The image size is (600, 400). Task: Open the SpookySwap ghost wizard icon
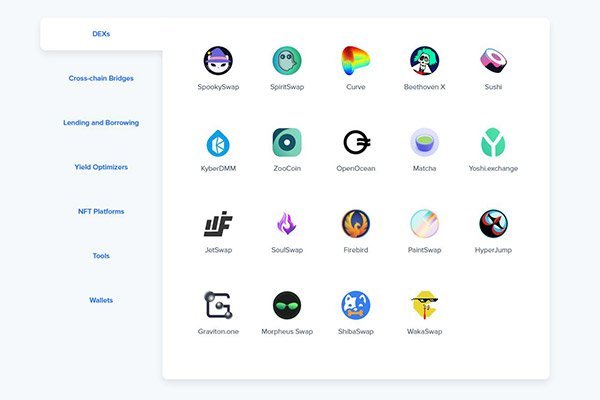pyautogui.click(x=218, y=60)
